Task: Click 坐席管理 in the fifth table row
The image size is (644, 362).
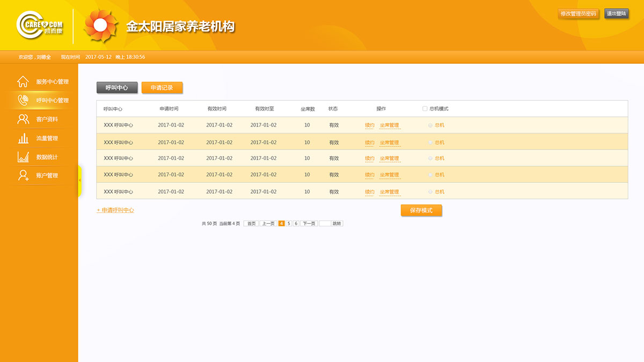Action: pos(390,192)
